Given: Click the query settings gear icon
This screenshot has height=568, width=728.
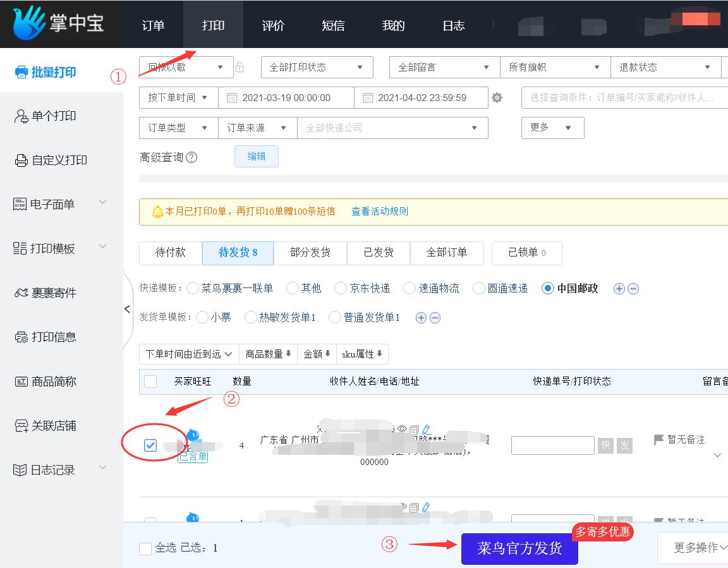Looking at the screenshot, I should pyautogui.click(x=497, y=97).
